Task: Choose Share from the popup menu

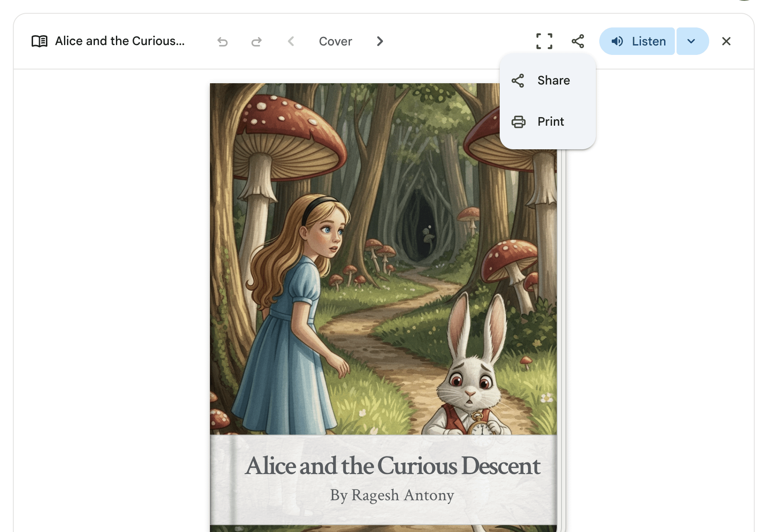Action: coord(548,81)
